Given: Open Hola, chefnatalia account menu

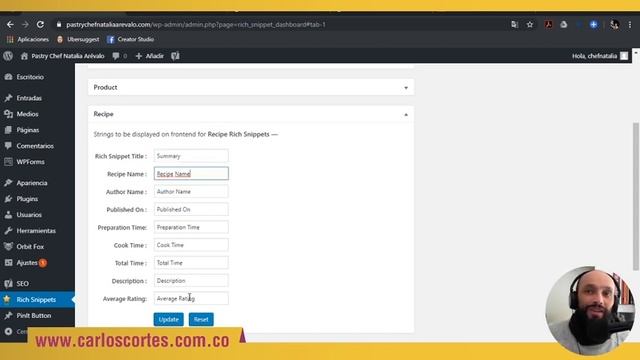Looking at the screenshot, I should pos(600,56).
